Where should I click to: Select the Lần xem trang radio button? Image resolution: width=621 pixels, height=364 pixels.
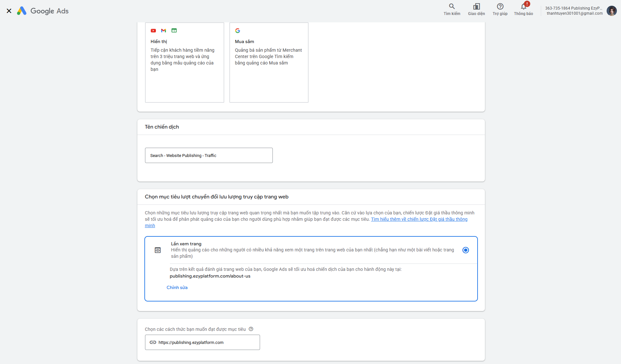(465, 250)
